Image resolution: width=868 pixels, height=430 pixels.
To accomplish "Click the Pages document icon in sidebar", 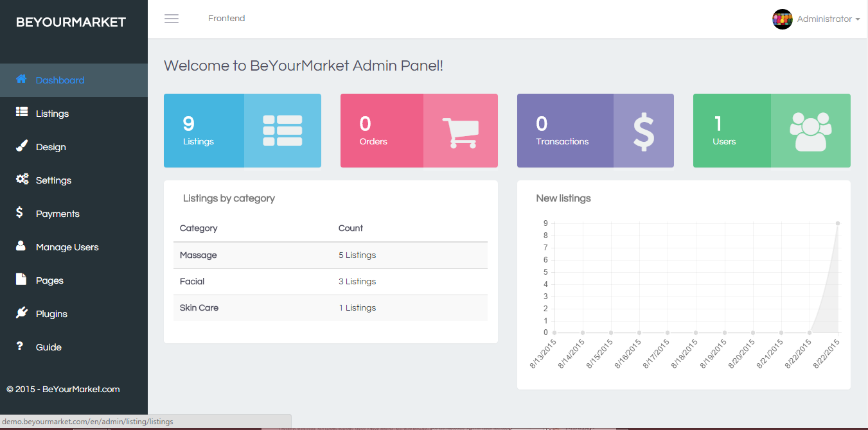I will pos(21,279).
